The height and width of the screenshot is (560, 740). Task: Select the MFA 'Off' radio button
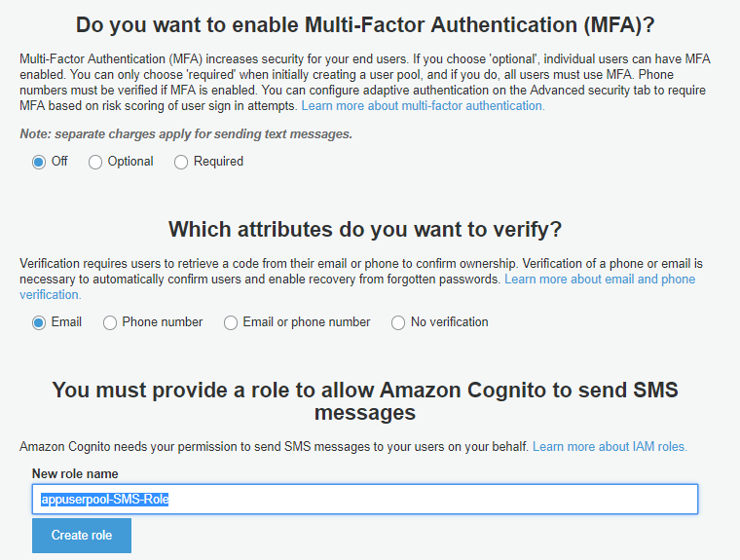click(x=39, y=163)
